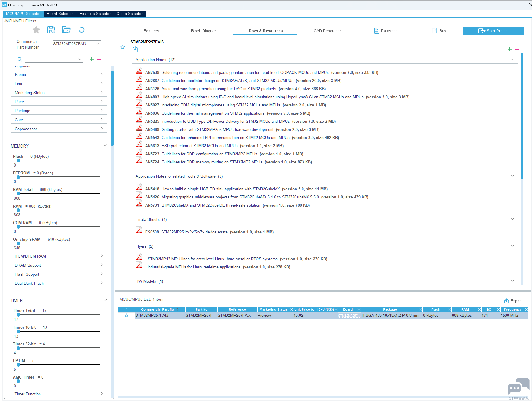Star STM32MP257FAI3 next to docs panel
This screenshot has width=532, height=403.
(123, 47)
